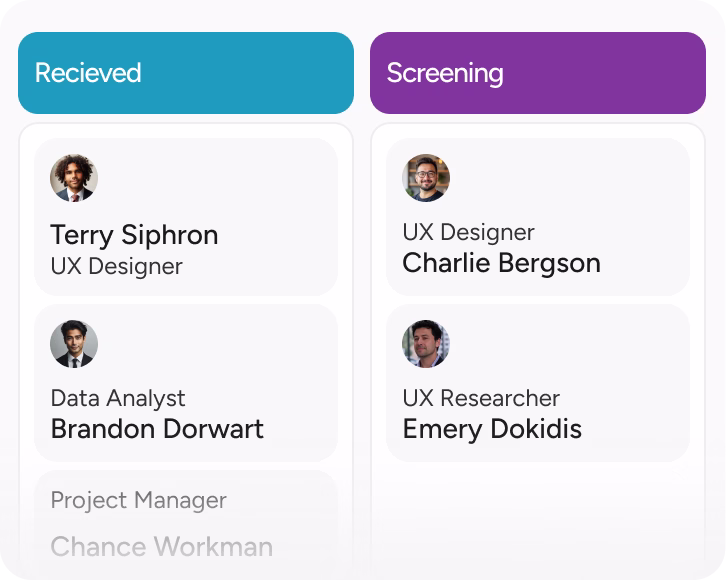Click the name Brandon Dorwart
This screenshot has width=726, height=580.
157,429
